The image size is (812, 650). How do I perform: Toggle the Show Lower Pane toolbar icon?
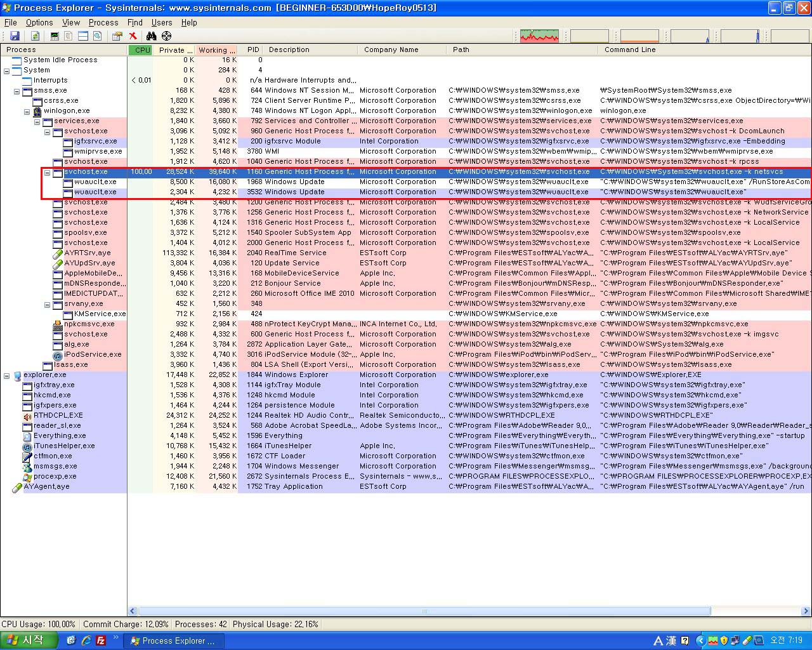[x=83, y=36]
